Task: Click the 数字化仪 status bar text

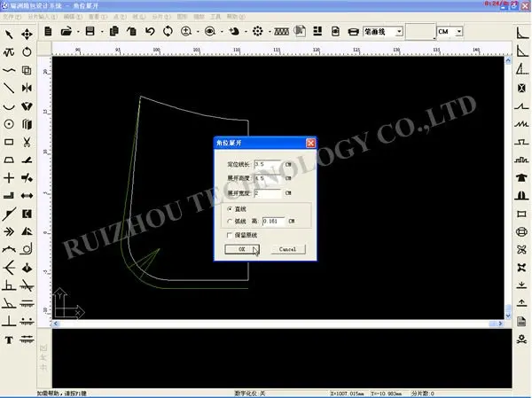Action: (x=249, y=394)
